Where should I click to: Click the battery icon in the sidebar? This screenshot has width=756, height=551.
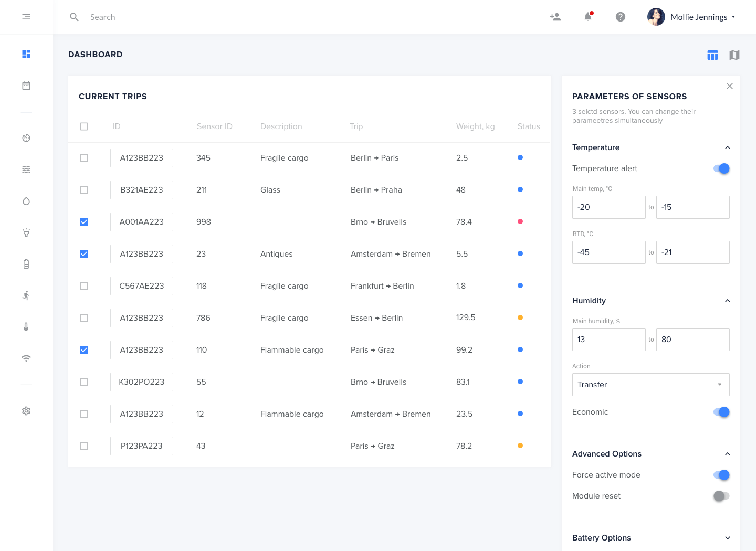[26, 264]
